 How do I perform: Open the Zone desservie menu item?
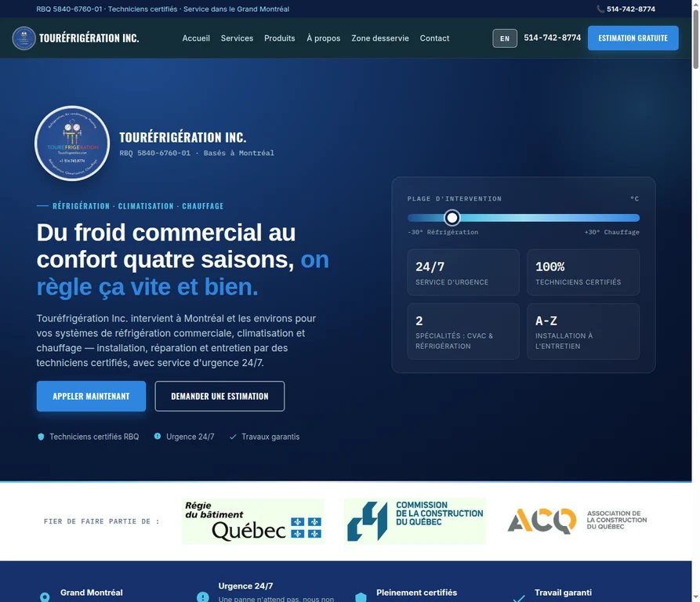point(380,38)
